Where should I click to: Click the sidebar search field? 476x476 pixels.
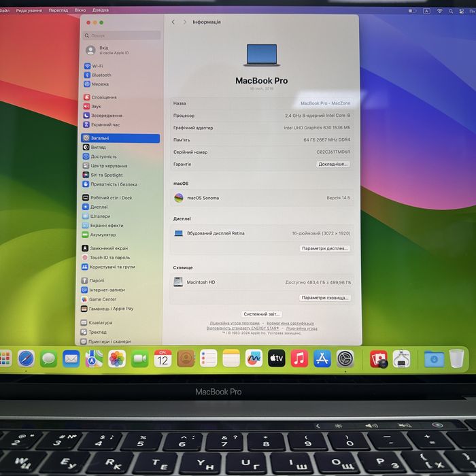pyautogui.click(x=122, y=35)
